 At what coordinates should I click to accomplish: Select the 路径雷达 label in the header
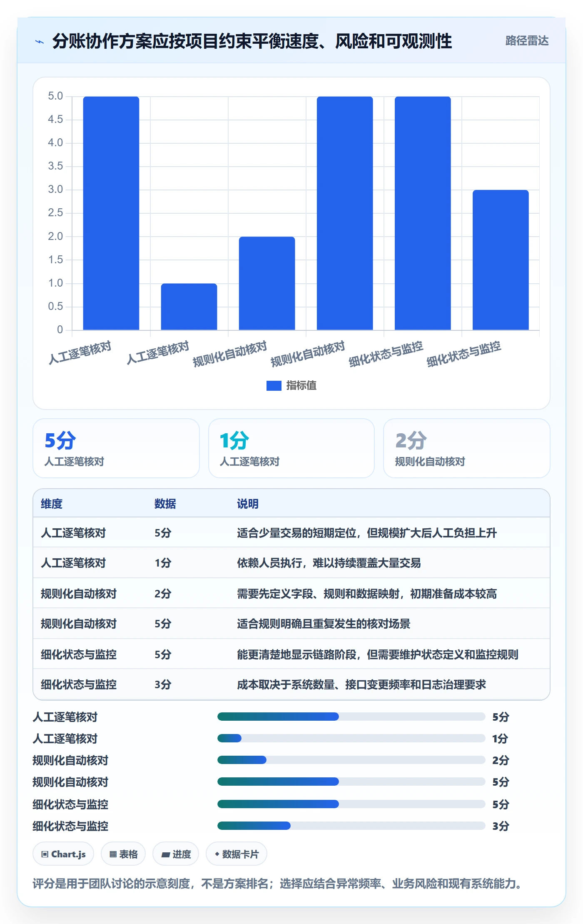pos(527,41)
